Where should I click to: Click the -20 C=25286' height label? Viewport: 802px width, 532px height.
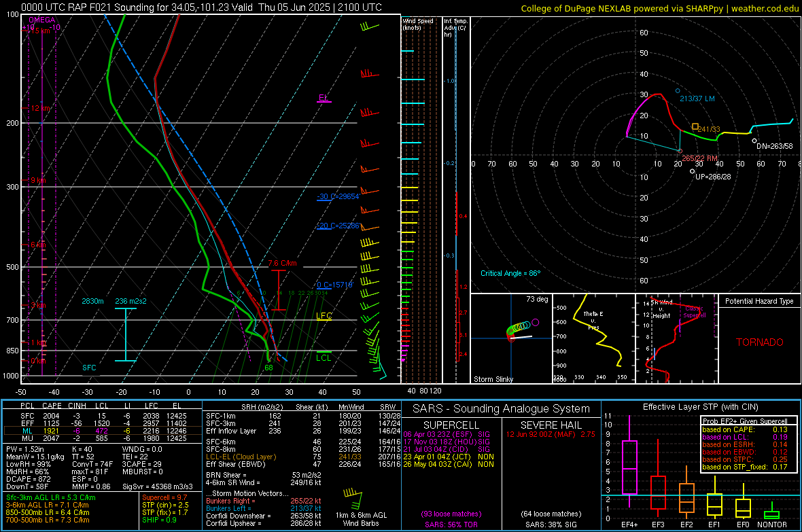338,226
